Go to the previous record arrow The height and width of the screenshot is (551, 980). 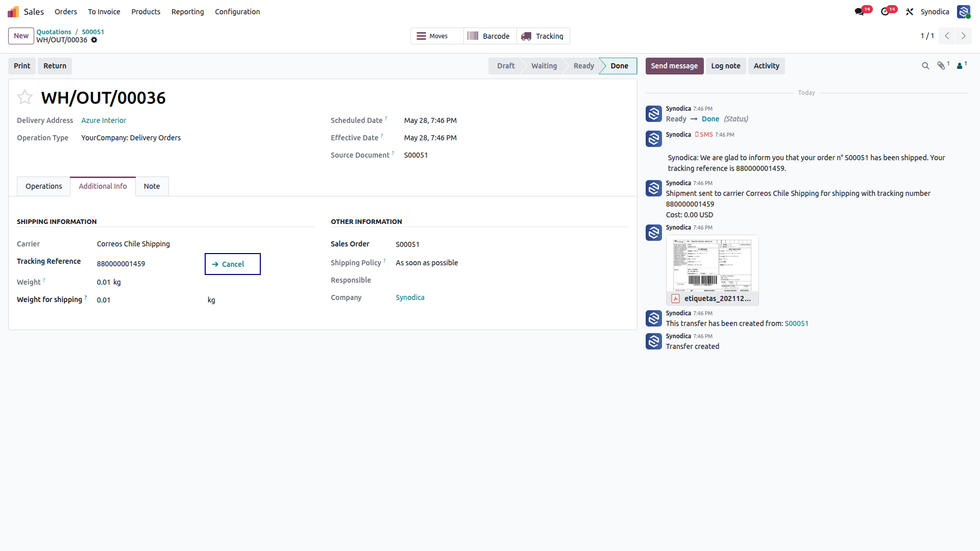point(947,36)
